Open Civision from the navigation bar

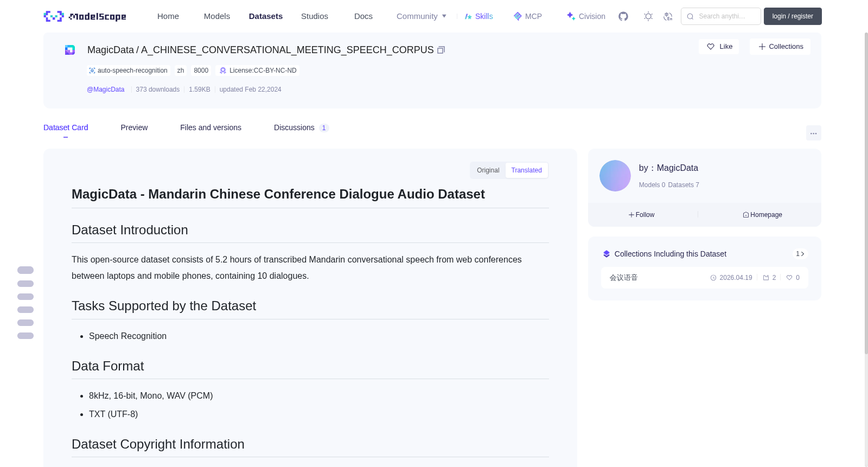pyautogui.click(x=585, y=16)
